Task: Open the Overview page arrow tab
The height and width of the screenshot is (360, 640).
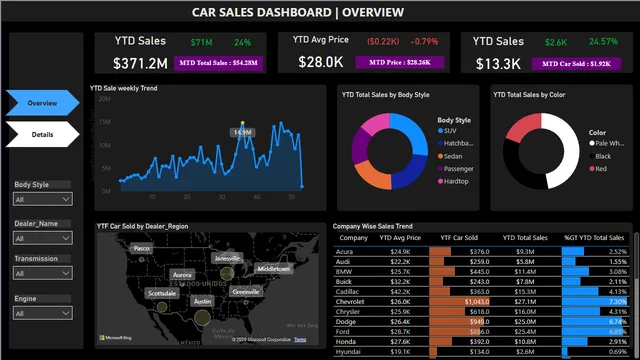Action: click(42, 103)
